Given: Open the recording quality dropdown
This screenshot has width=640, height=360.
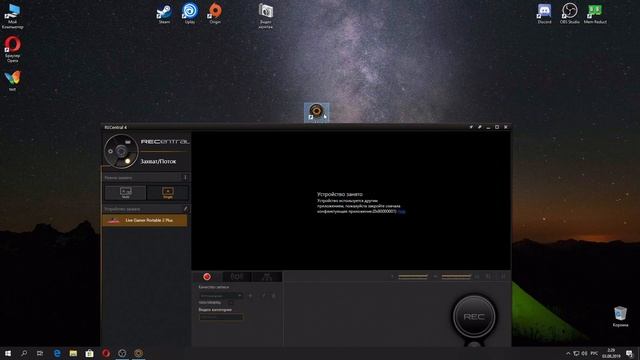Looking at the screenshot, I should (x=221, y=296).
